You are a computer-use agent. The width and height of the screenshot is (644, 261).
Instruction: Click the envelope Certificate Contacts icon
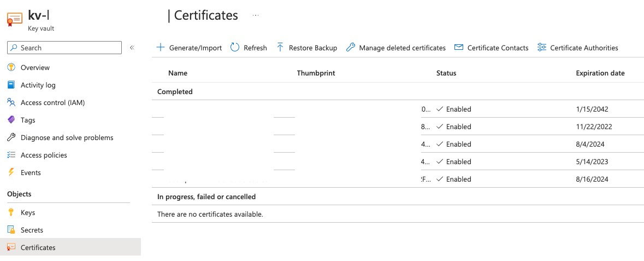[459, 48]
